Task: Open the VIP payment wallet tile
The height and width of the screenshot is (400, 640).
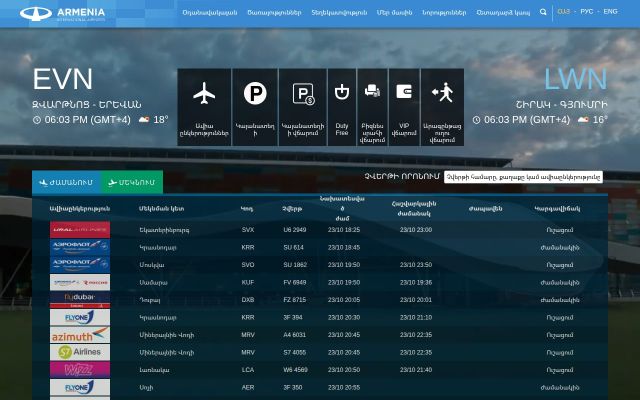Action: coord(404,107)
